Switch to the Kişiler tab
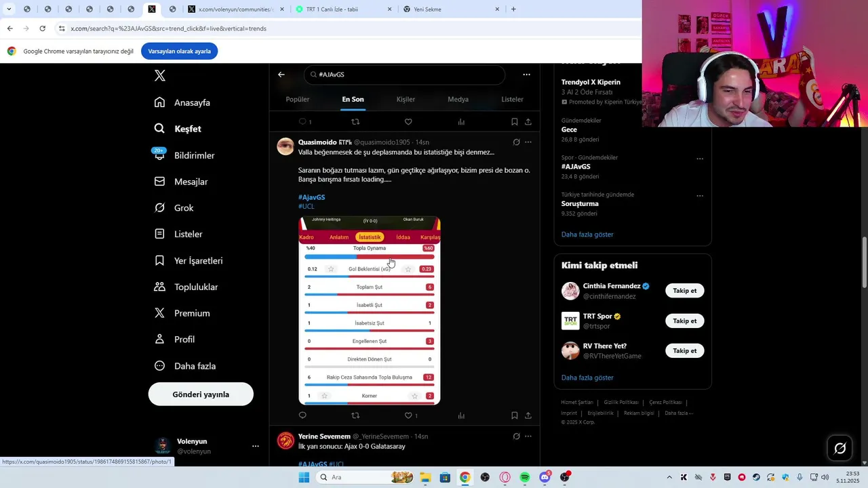Image resolution: width=868 pixels, height=488 pixels. click(406, 99)
